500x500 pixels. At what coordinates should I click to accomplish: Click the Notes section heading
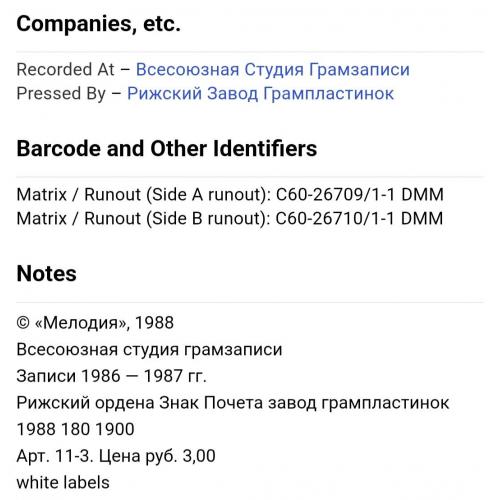(x=47, y=273)
